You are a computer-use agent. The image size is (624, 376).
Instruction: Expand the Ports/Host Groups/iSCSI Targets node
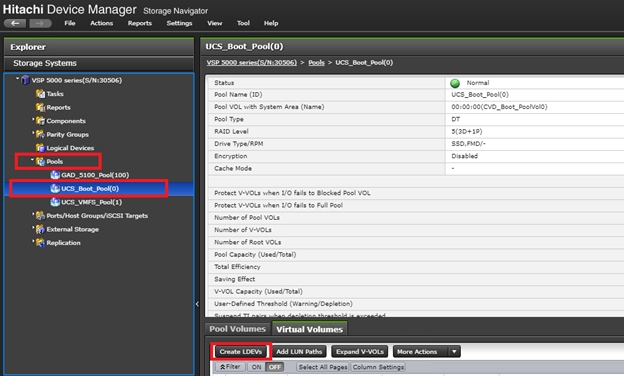click(33, 214)
